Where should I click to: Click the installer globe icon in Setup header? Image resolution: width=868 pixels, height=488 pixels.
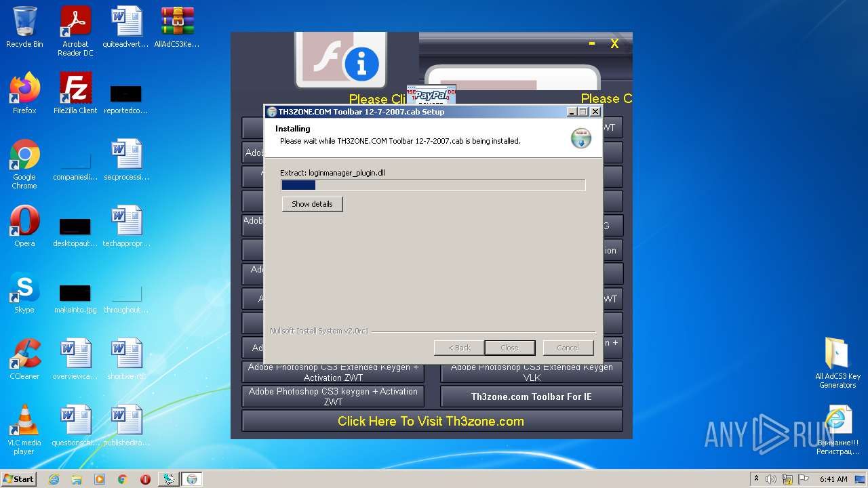(x=581, y=138)
